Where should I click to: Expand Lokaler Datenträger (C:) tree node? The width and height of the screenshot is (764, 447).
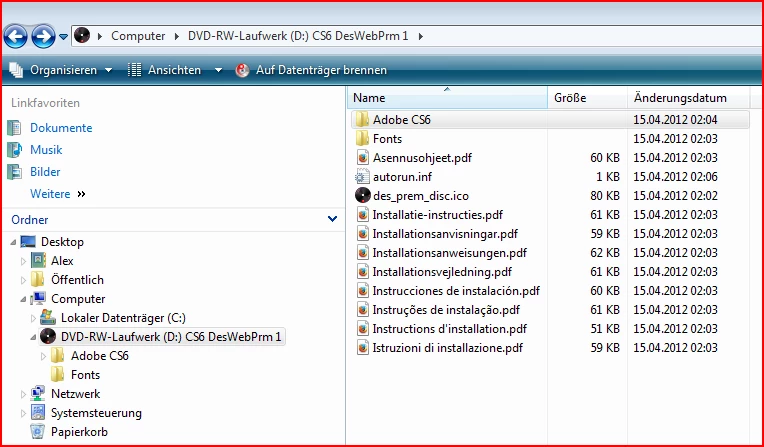pos(33,318)
